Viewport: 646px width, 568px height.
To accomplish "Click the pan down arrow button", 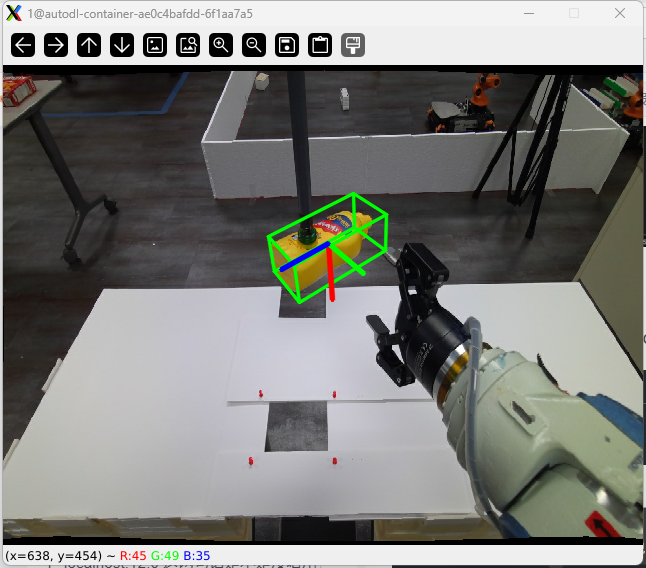I will [x=122, y=45].
